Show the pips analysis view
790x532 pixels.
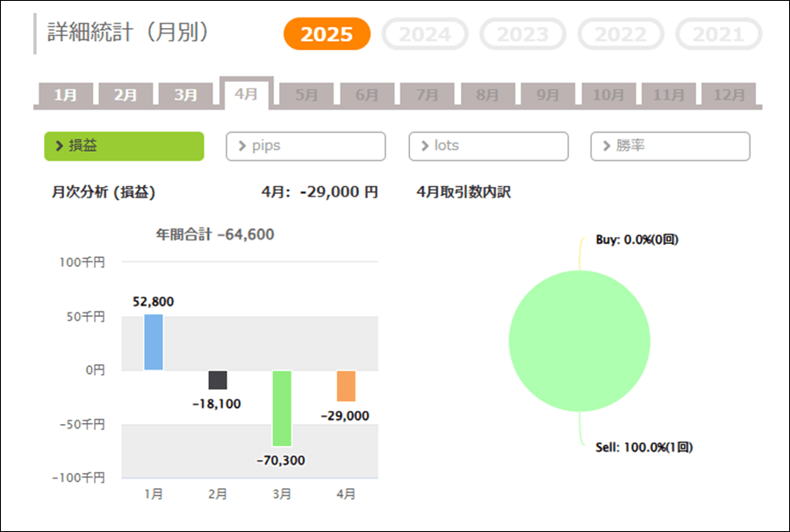point(305,146)
